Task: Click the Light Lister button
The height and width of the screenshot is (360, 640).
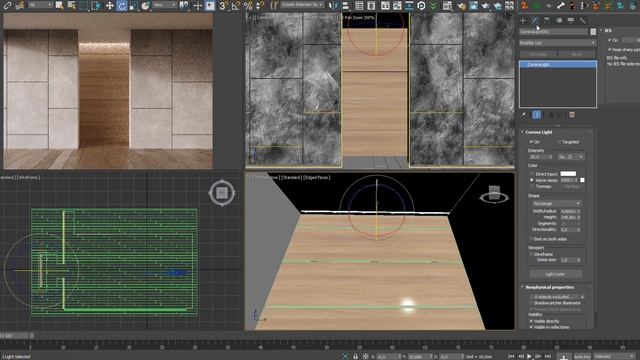Action: click(x=556, y=274)
